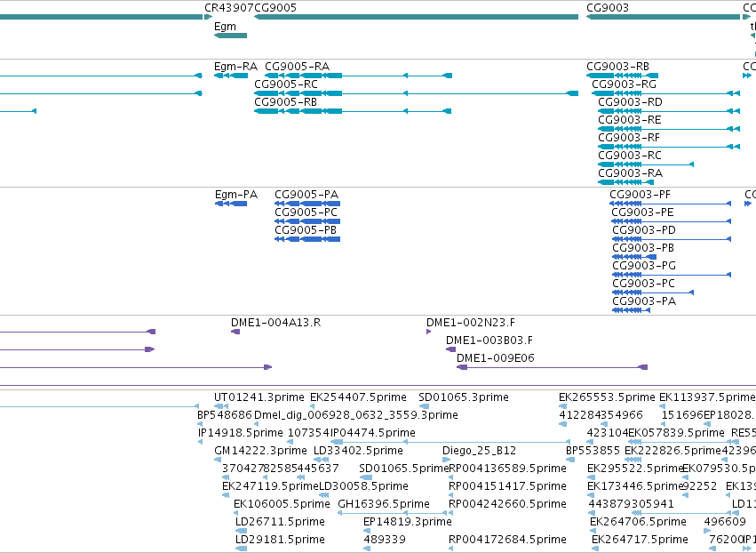Select BAC end DME1-003B03.F
The image size is (756, 553).
(x=489, y=341)
